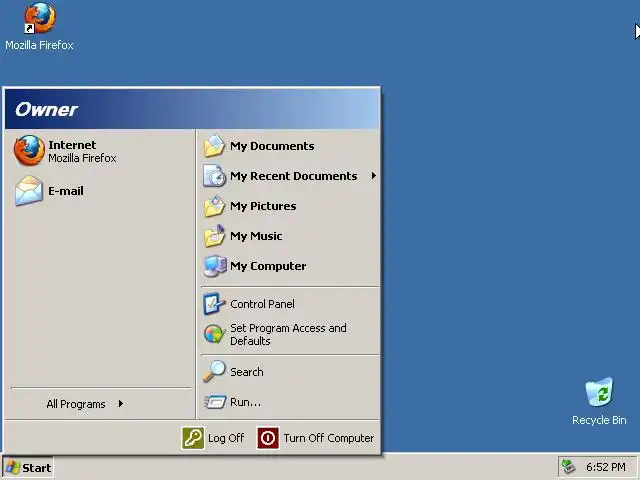
Task: Click the Windows flag on Start button
Action: (x=13, y=467)
